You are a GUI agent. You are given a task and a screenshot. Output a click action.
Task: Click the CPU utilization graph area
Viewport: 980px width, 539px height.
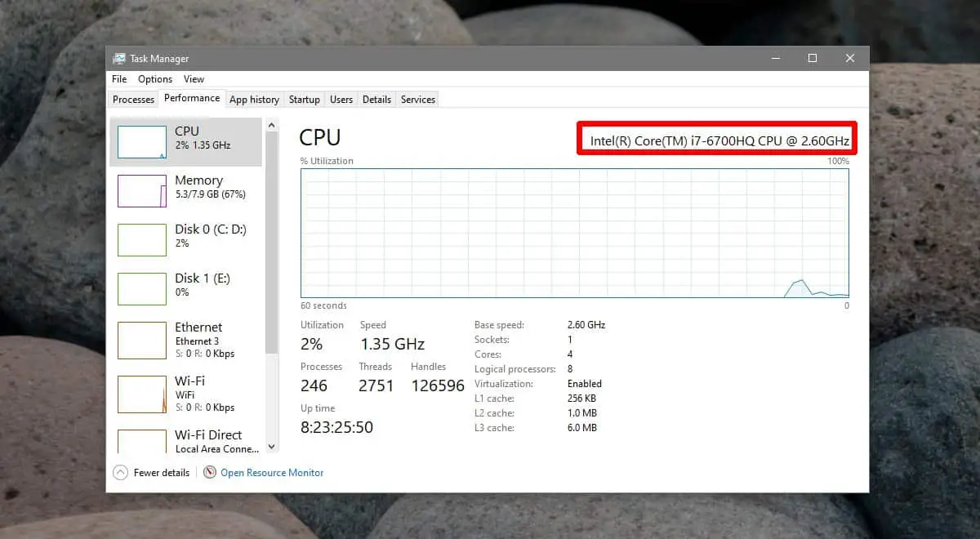tap(574, 233)
